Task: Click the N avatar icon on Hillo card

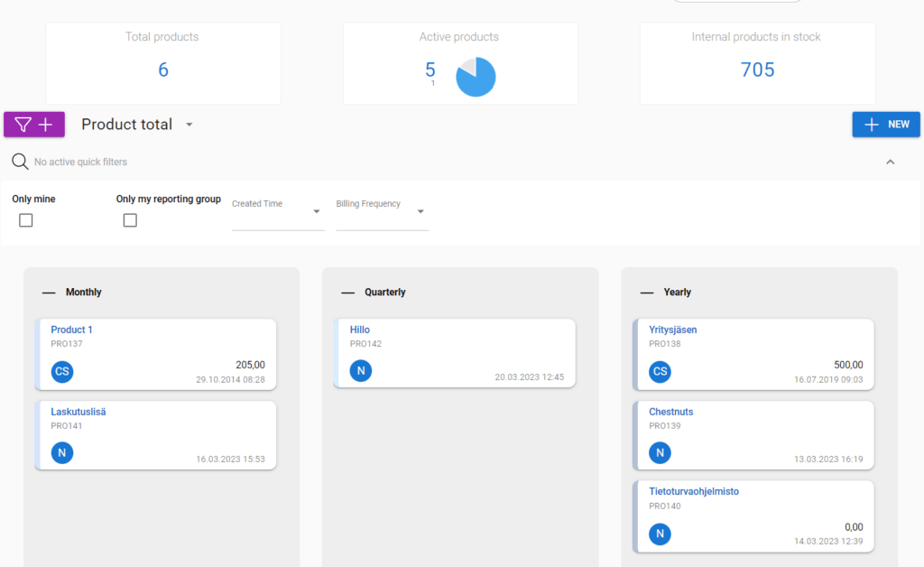Action: pyautogui.click(x=360, y=370)
